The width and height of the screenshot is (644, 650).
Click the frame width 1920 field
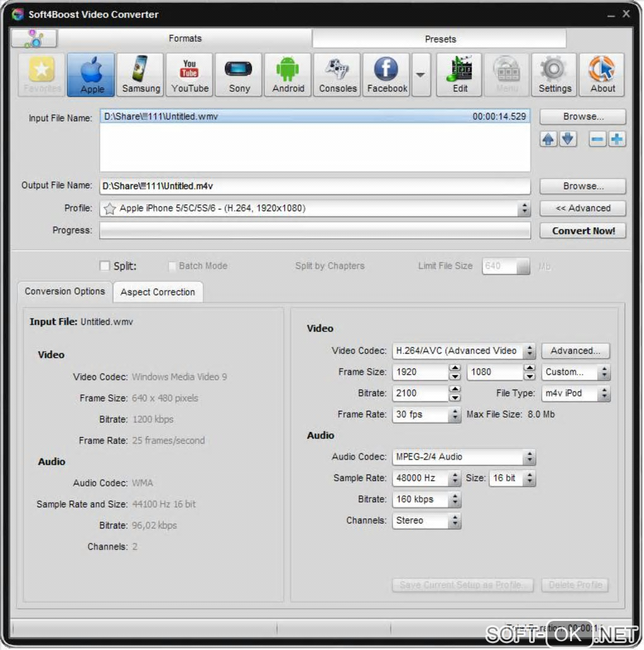(420, 372)
